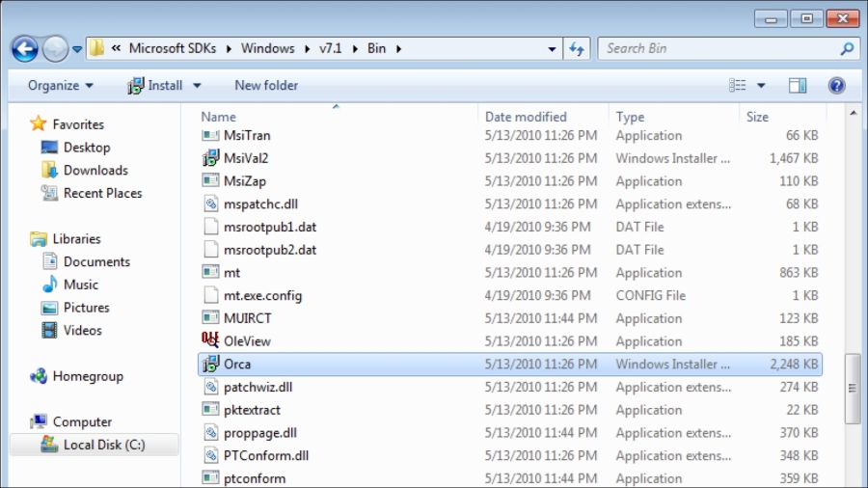The image size is (868, 488).
Task: Open the Organize dropdown menu
Action: (x=61, y=85)
